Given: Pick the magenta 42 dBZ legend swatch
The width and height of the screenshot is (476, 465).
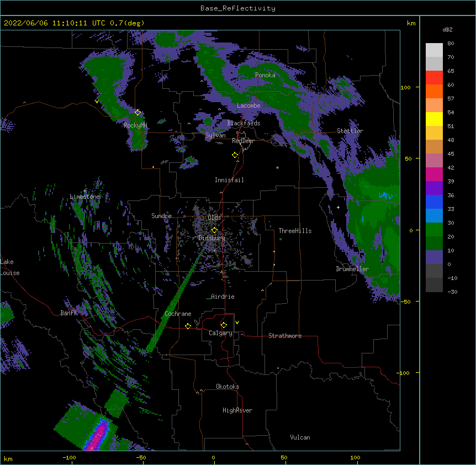Looking at the screenshot, I should point(434,174).
